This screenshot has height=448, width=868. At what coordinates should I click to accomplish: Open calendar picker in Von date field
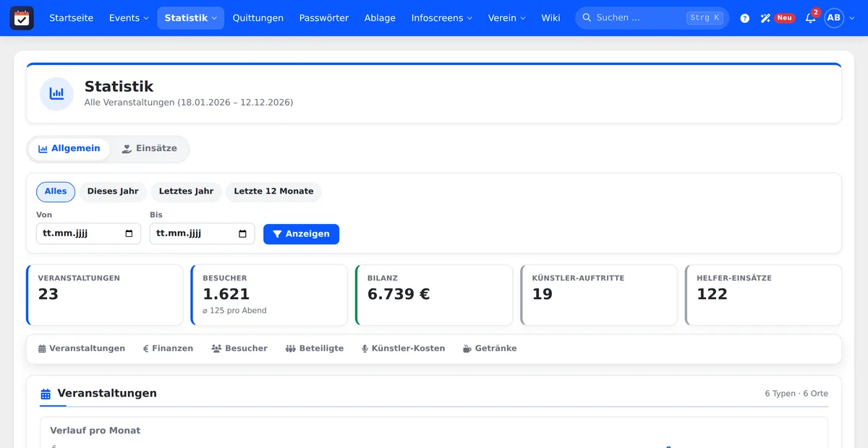129,234
